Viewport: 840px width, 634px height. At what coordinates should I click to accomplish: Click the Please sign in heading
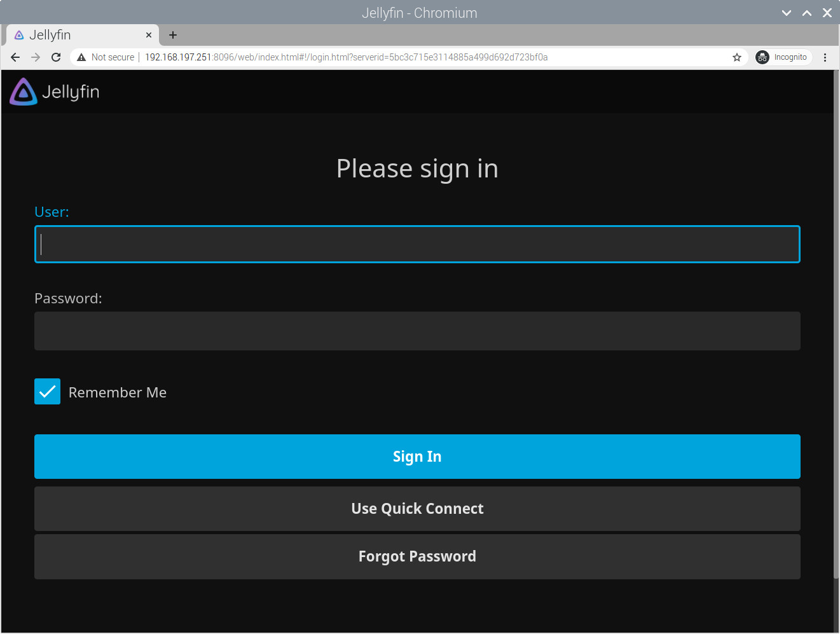tap(417, 169)
